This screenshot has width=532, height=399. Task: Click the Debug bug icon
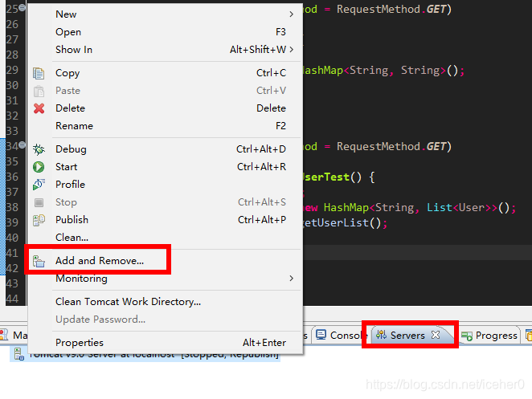point(39,149)
